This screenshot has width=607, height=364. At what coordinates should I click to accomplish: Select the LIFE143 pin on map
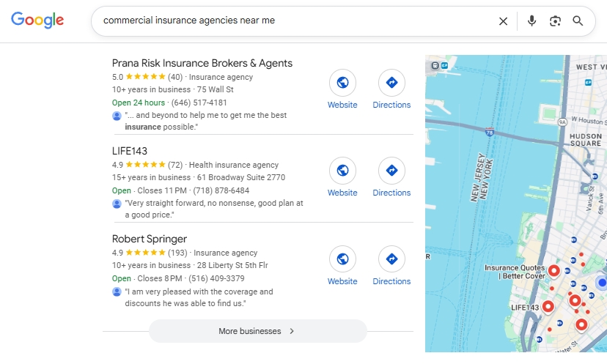pyautogui.click(x=548, y=307)
